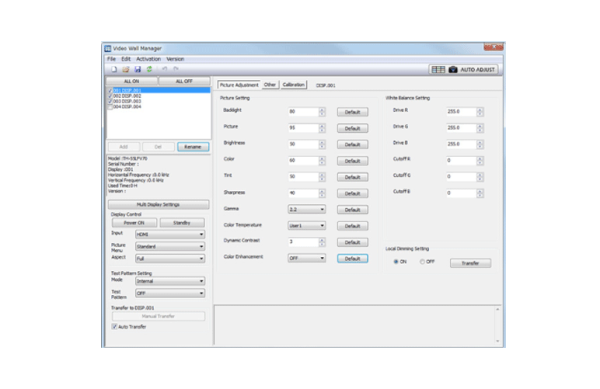This screenshot has width=600, height=389.
Task: Switch to the Picture Adjustment tab
Action: (239, 85)
